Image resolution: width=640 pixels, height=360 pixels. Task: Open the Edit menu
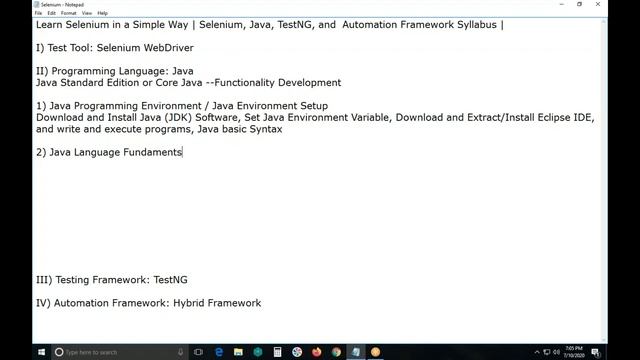point(51,13)
